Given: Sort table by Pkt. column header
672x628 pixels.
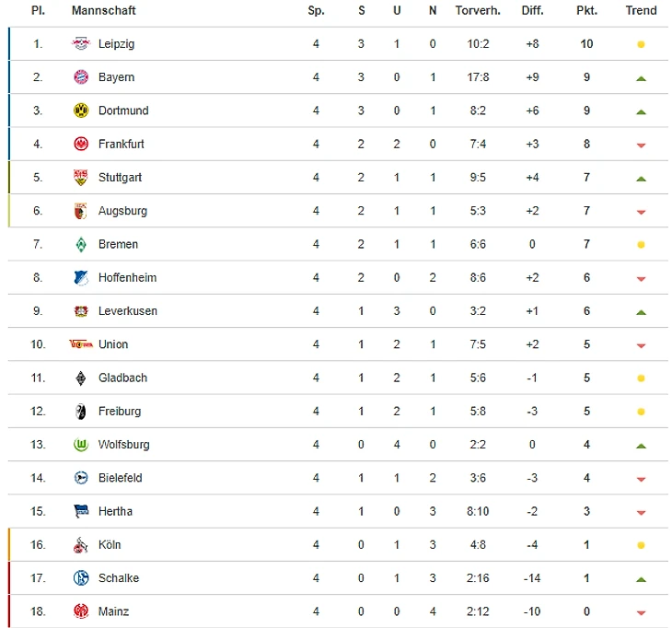Looking at the screenshot, I should coord(586,11).
